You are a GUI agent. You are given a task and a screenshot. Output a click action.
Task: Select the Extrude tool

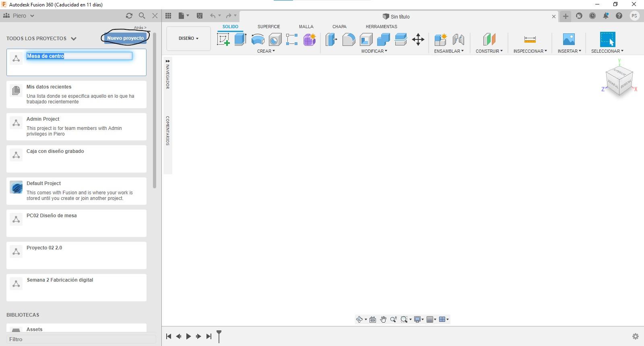(240, 39)
